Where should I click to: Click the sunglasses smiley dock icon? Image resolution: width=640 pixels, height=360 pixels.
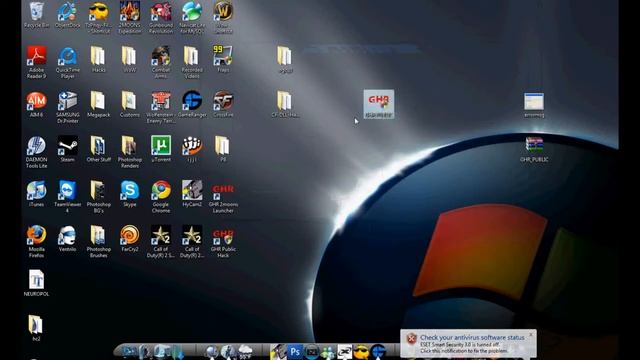point(361,351)
